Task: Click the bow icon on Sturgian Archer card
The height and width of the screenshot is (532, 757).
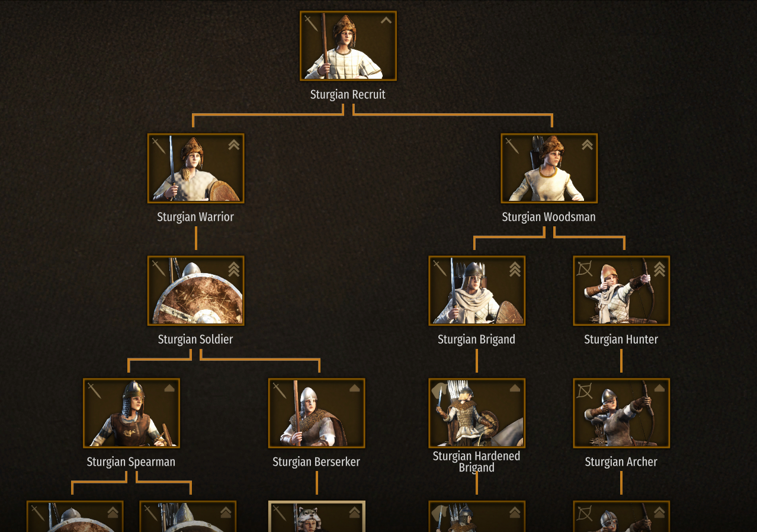Action: coord(585,392)
